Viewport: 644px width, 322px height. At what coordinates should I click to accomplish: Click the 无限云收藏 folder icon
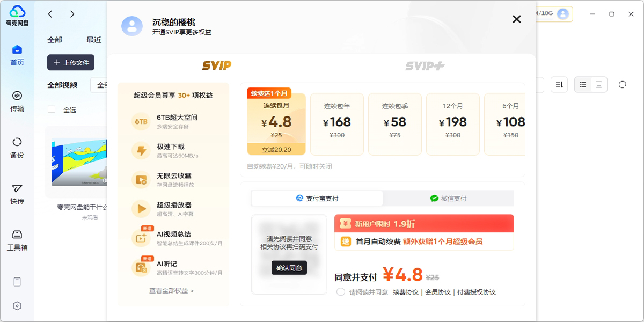click(141, 180)
